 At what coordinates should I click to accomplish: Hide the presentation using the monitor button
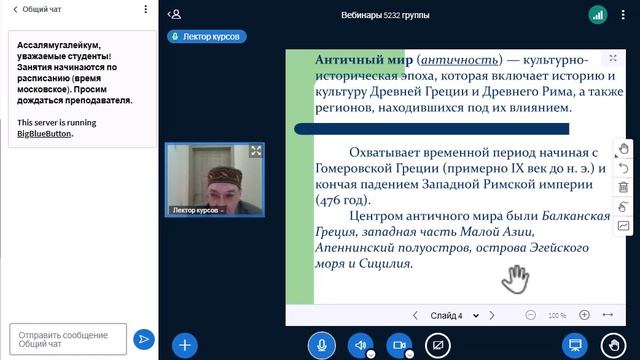click(x=575, y=345)
